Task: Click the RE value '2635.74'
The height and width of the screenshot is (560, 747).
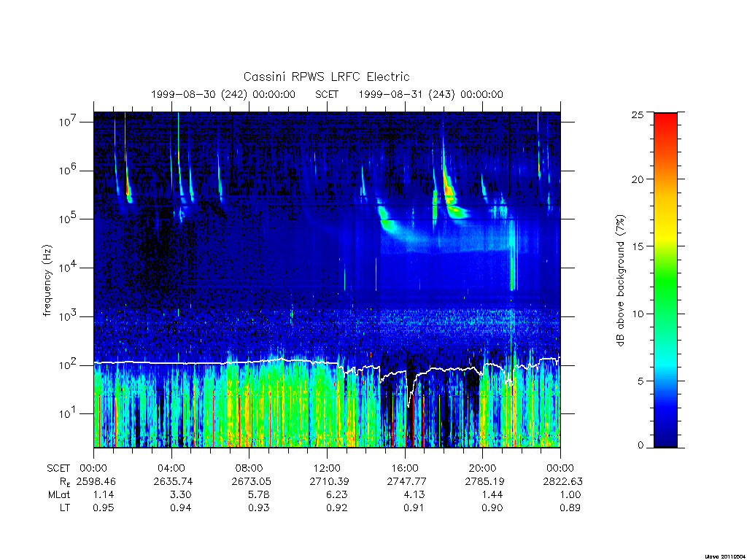Action: pyautogui.click(x=173, y=481)
